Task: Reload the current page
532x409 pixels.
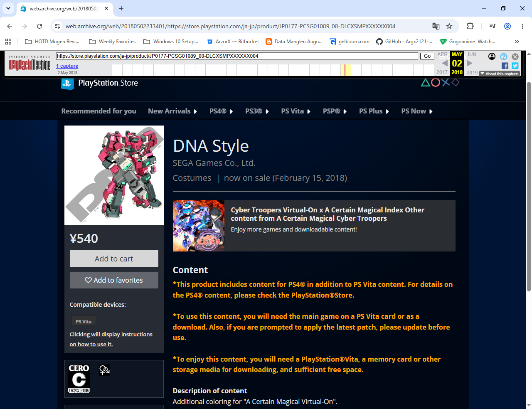Action: 39,26
